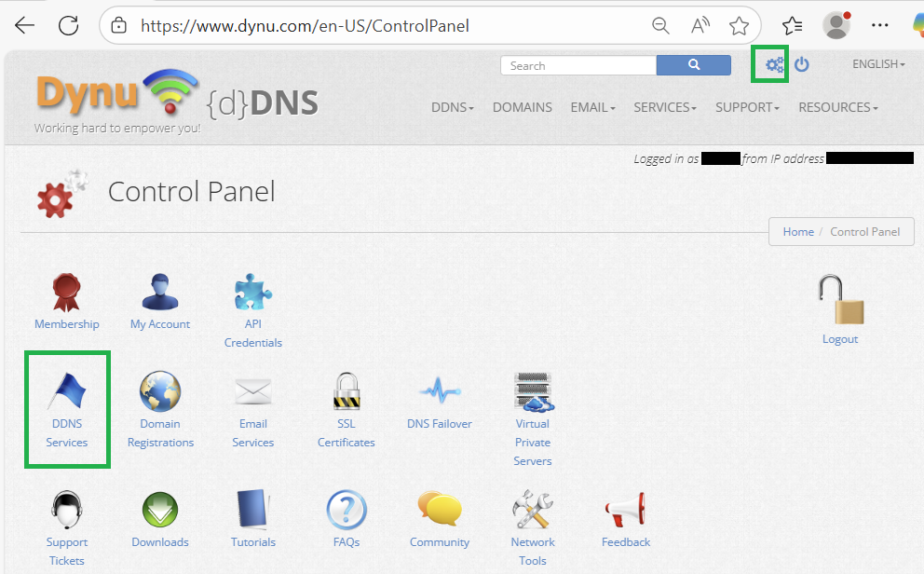Click the SSL Certificates text link

[346, 432]
